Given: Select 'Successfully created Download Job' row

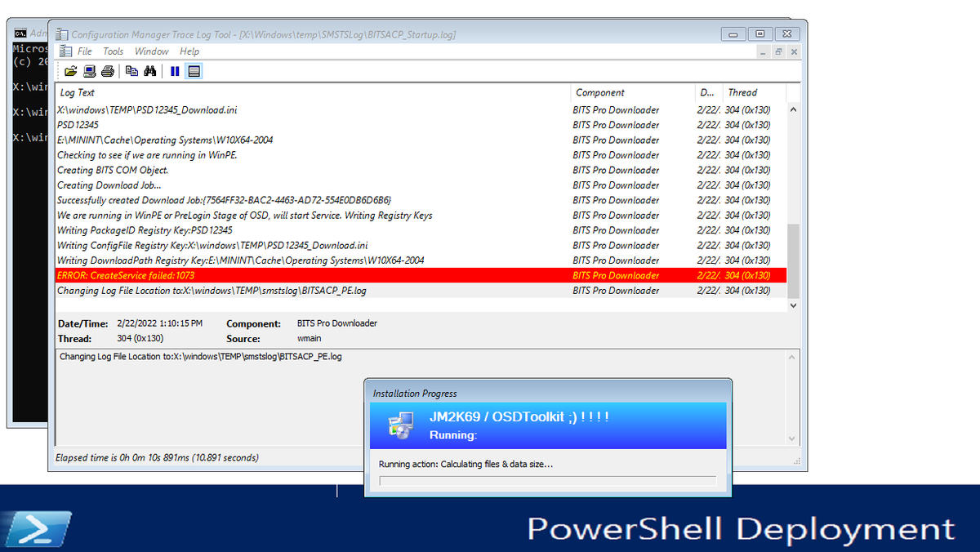Looking at the screenshot, I should (x=421, y=200).
